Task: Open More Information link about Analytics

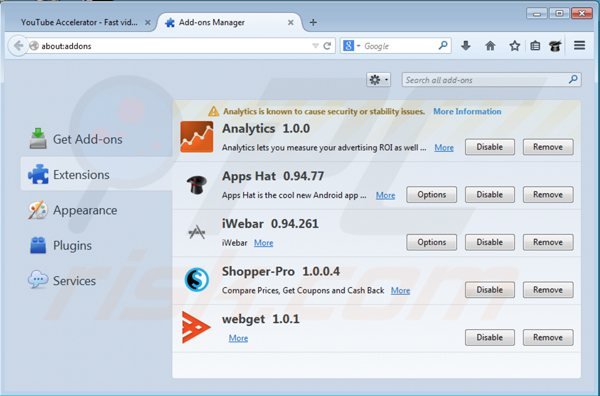Action: tap(467, 111)
